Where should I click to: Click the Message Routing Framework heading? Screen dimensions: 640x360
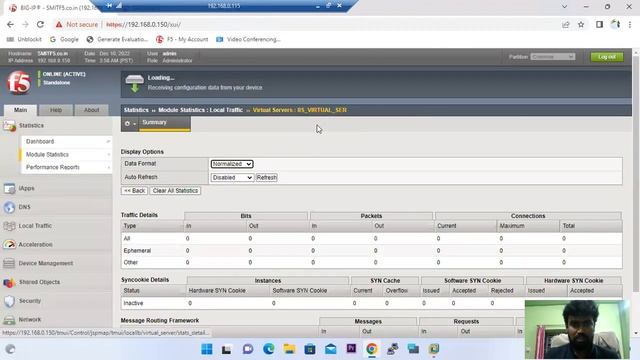click(160, 320)
